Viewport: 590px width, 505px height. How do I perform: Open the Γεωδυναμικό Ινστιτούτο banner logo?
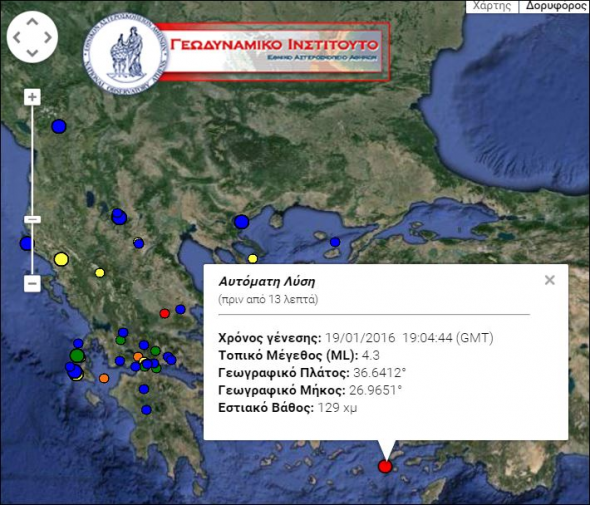(x=275, y=51)
